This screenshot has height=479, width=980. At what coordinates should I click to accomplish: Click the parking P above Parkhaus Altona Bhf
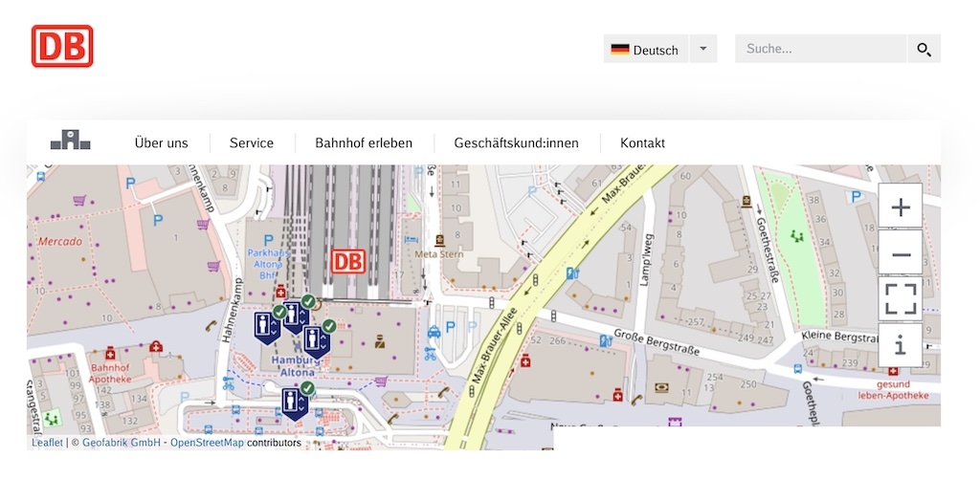(268, 240)
